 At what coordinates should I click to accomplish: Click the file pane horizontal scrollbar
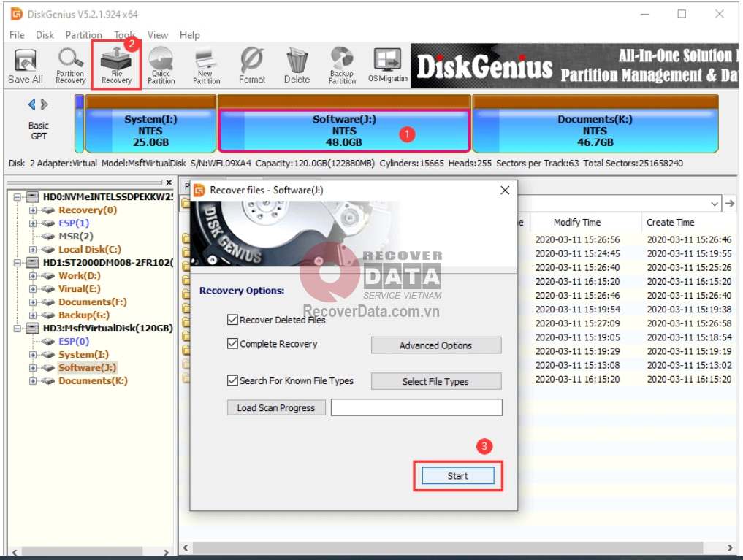point(448,548)
